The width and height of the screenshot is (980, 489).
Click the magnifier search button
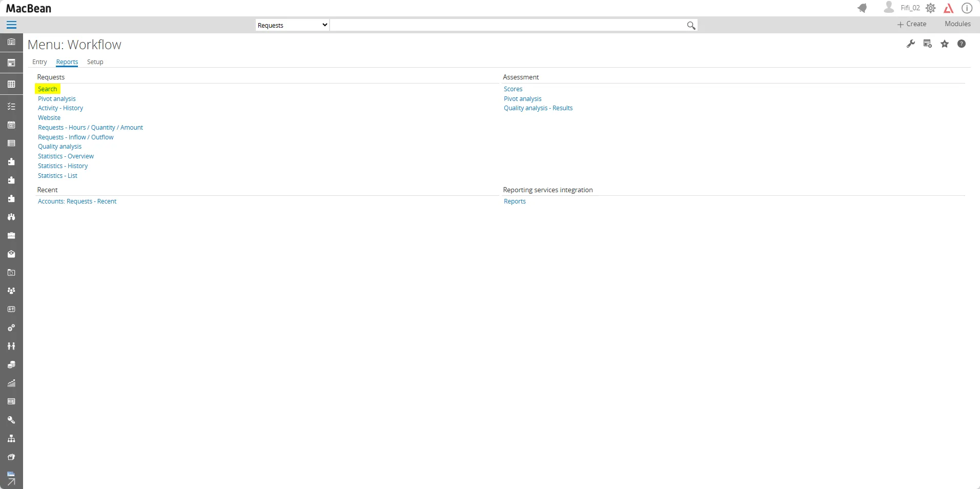point(691,26)
